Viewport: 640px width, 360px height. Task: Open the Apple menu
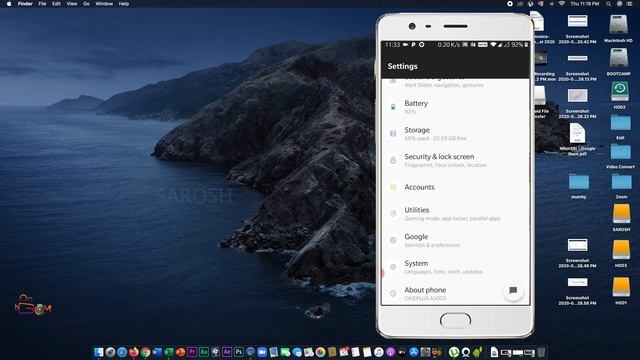(x=9, y=4)
